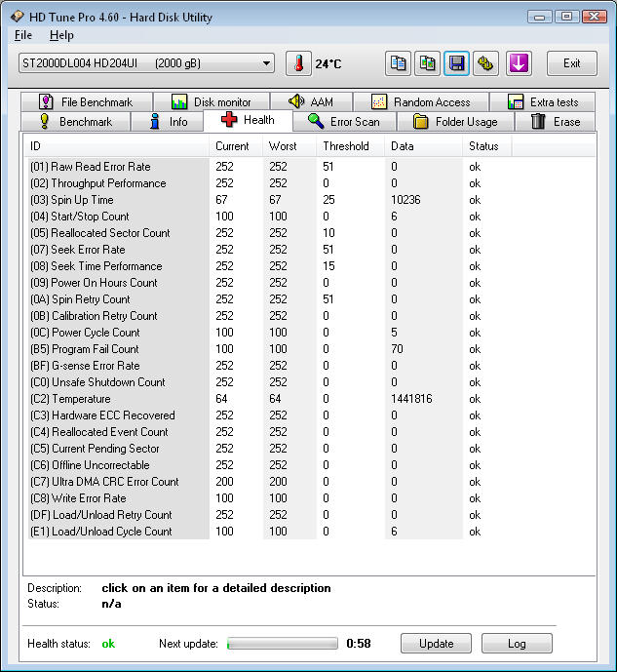Switch to the Random Access tab

[x=421, y=102]
